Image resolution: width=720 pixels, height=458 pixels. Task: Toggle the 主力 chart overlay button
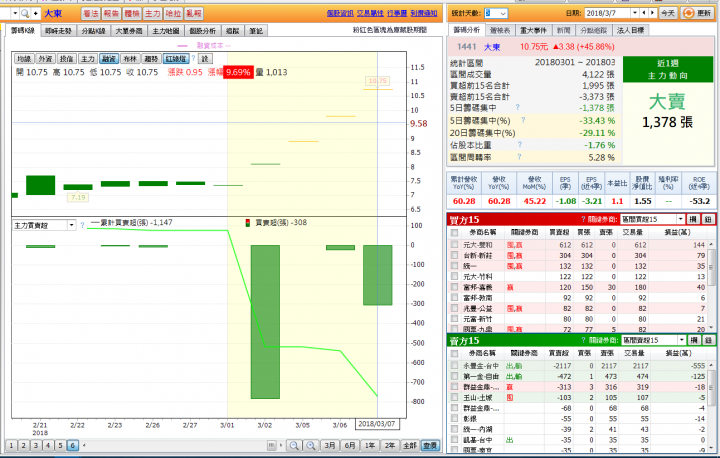pyautogui.click(x=87, y=59)
